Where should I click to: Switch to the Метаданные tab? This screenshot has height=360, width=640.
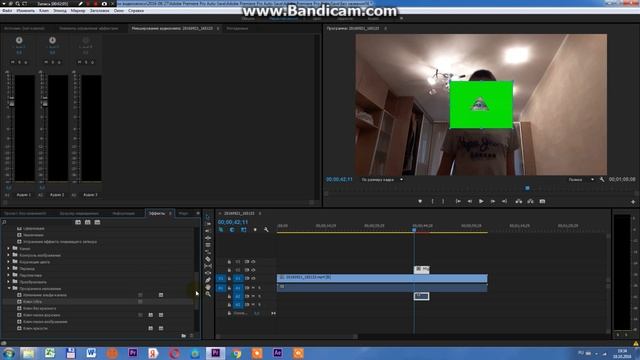[x=237, y=29]
